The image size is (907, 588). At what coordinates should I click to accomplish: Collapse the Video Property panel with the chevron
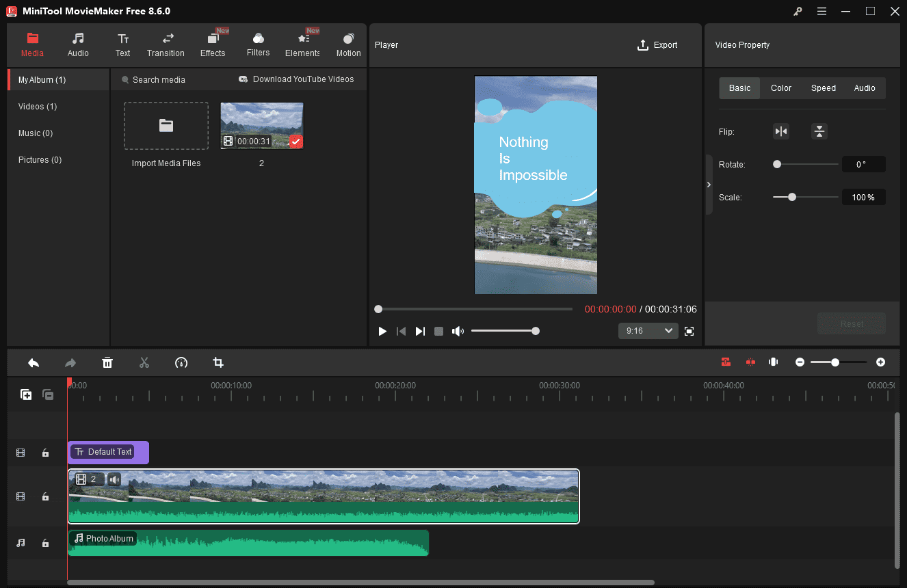point(709,185)
